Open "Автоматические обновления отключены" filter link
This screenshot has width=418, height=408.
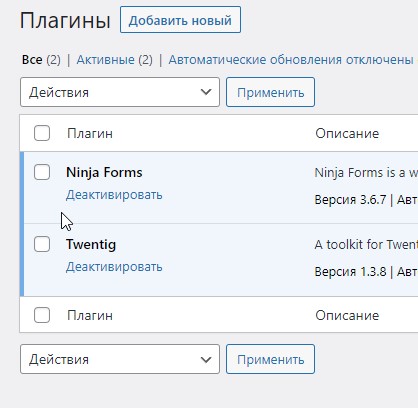tap(291, 60)
